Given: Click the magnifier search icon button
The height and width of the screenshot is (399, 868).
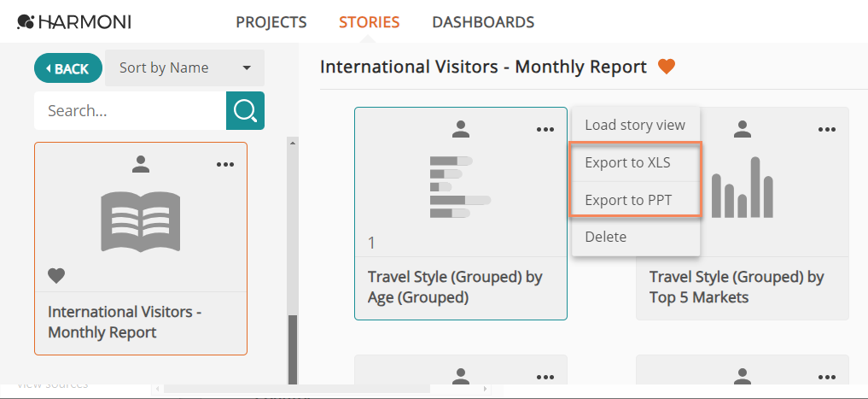Looking at the screenshot, I should pyautogui.click(x=245, y=111).
